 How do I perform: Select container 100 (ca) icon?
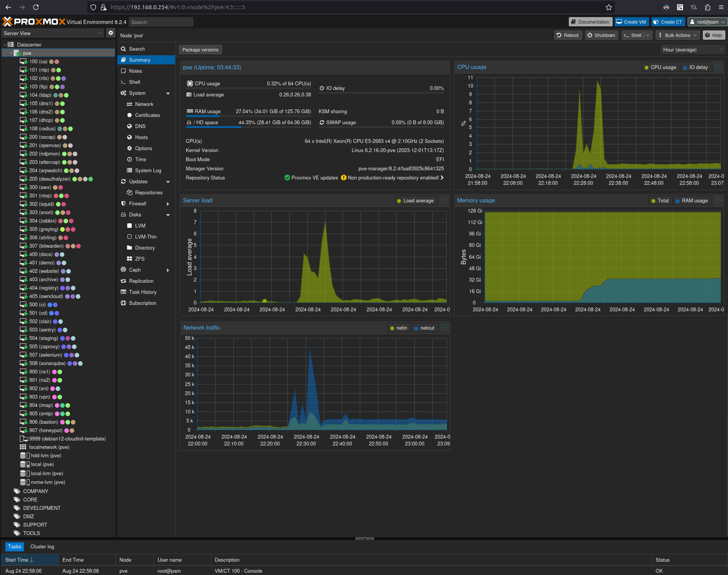click(24, 61)
